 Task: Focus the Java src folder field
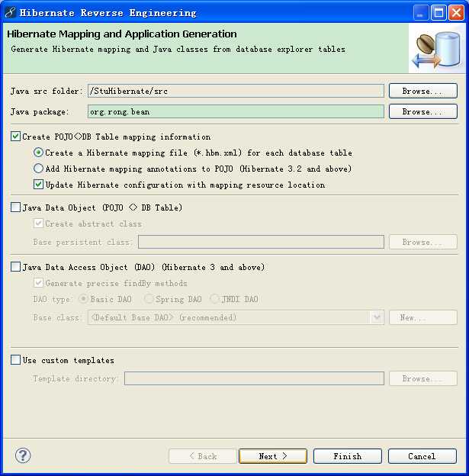(236, 91)
